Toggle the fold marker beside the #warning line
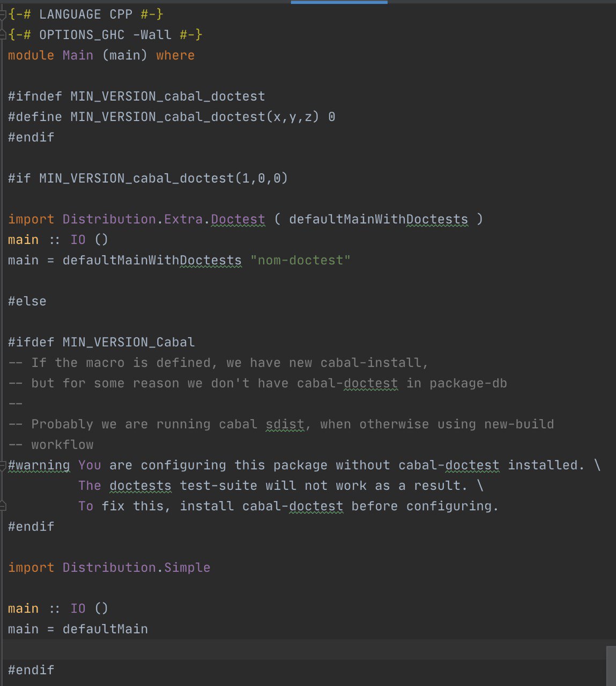 coord(3,465)
